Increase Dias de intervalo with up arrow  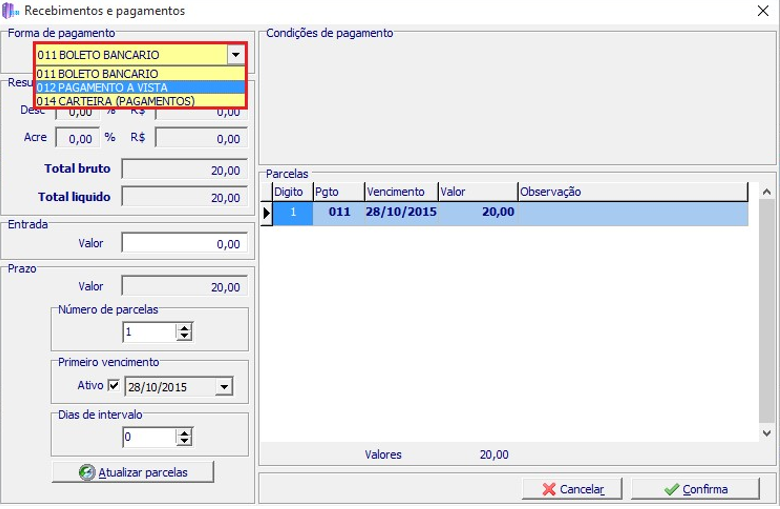point(185,433)
